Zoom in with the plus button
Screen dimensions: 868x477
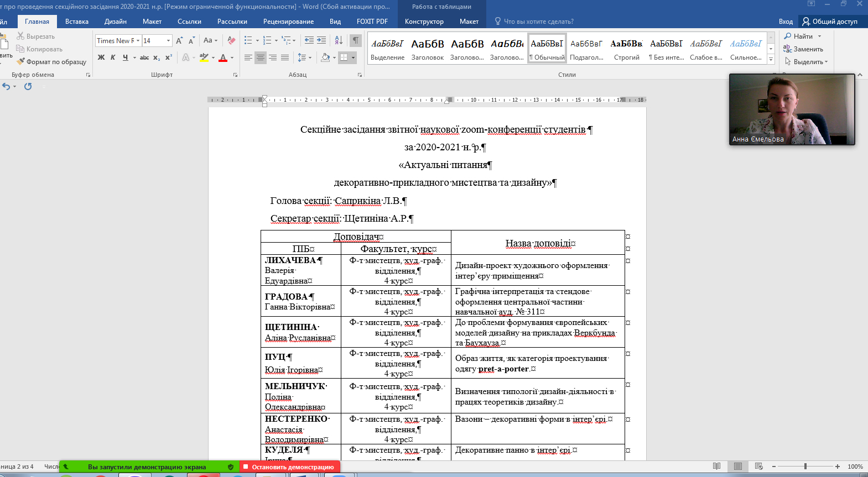click(838, 466)
